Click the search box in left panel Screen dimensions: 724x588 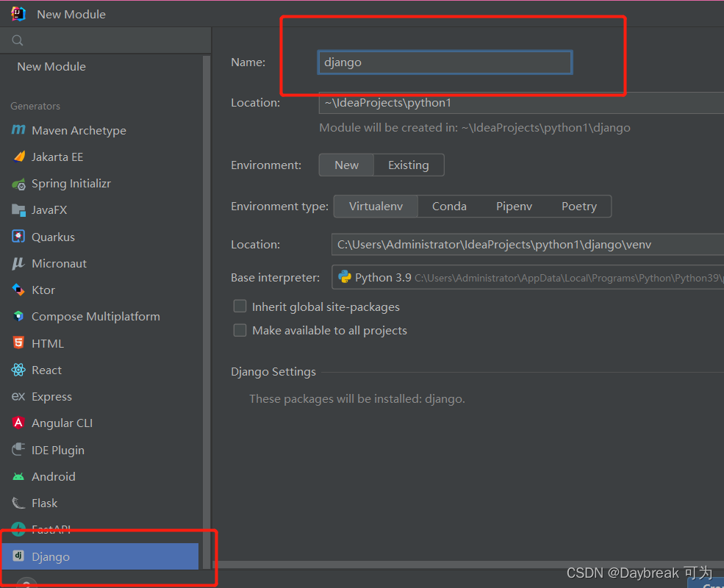coord(106,40)
